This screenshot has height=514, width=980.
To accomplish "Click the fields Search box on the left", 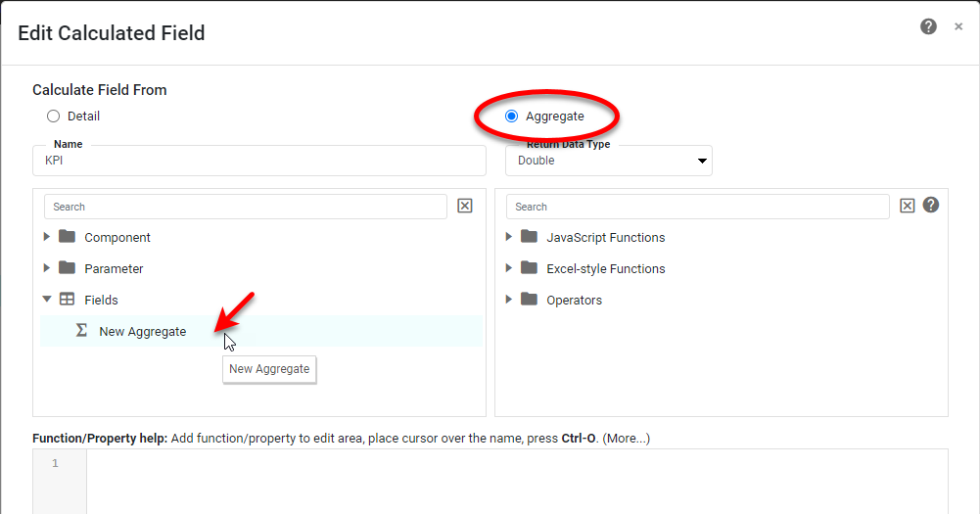I will tap(246, 207).
